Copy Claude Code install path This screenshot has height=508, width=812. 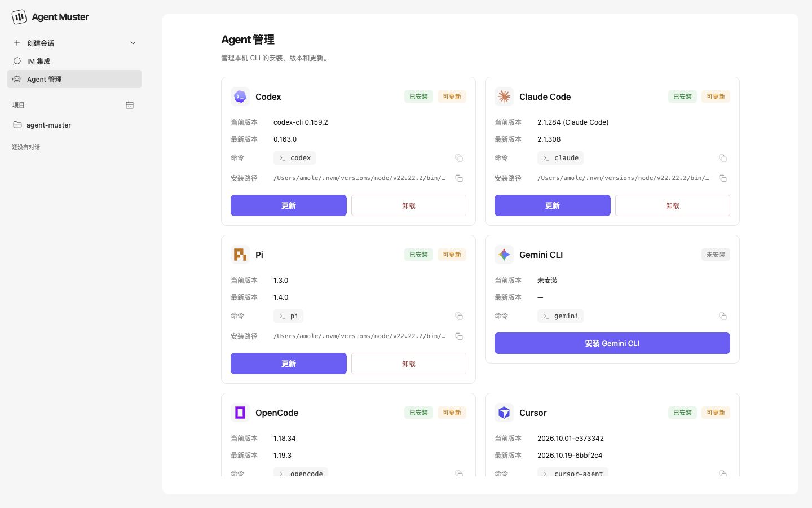point(723,178)
